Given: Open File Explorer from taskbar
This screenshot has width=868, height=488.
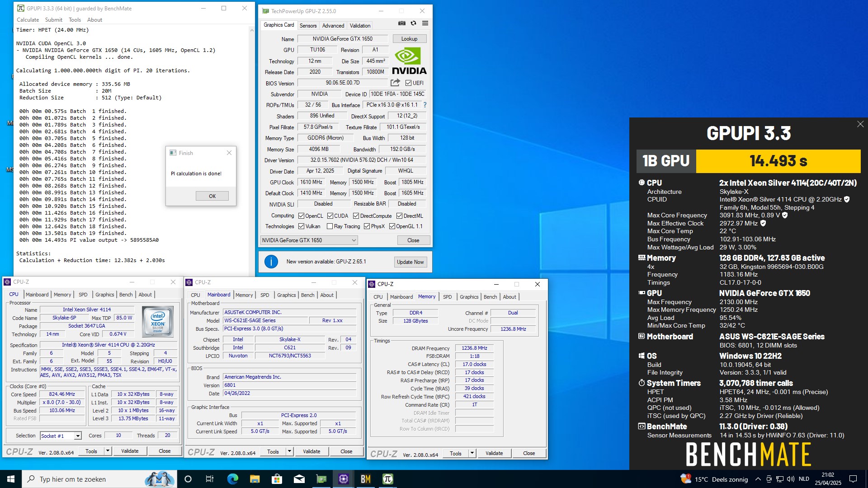Looking at the screenshot, I should point(255,479).
